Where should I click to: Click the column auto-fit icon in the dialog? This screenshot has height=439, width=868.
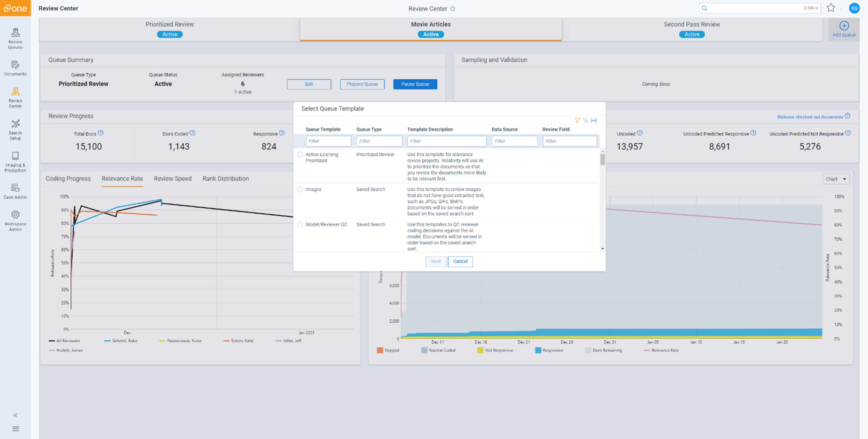[594, 121]
